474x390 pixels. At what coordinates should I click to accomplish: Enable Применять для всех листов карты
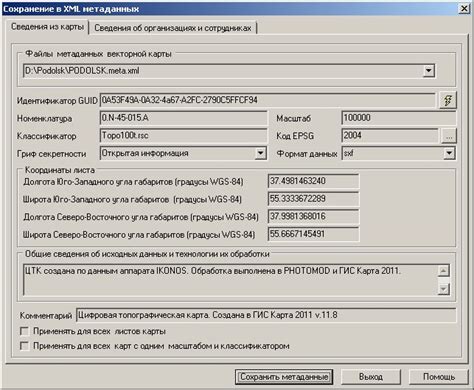(x=24, y=331)
